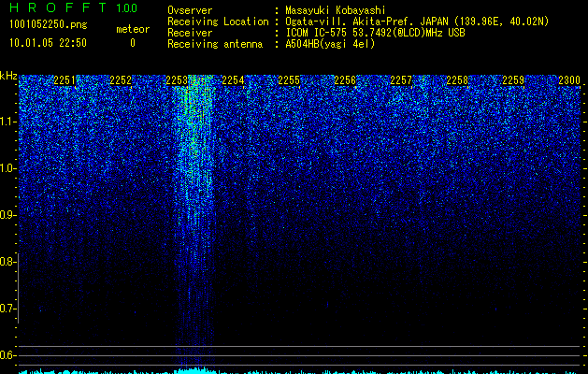Image resolution: width=588 pixels, height=374 pixels.
Task: Click the 0.9 kHz axis label
Action: pyautogui.click(x=7, y=215)
